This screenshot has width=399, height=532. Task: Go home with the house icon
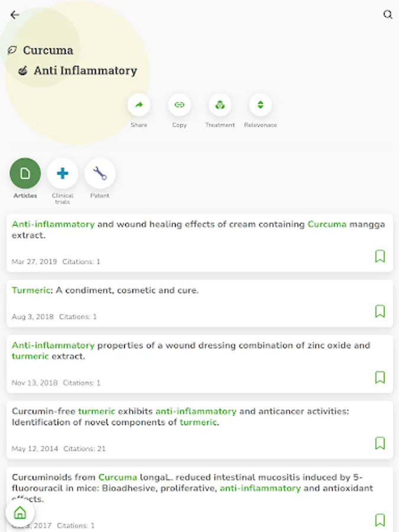coord(20,512)
